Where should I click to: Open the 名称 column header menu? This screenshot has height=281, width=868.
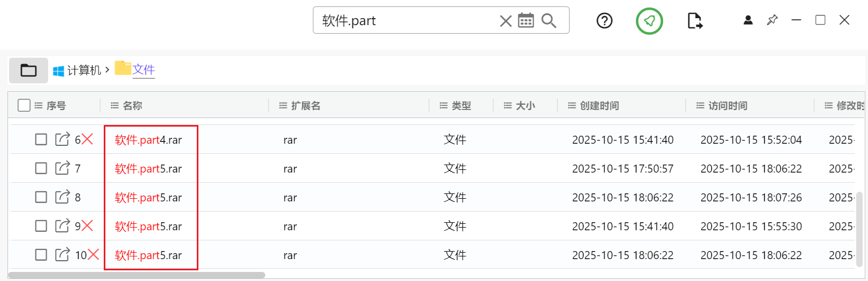114,106
